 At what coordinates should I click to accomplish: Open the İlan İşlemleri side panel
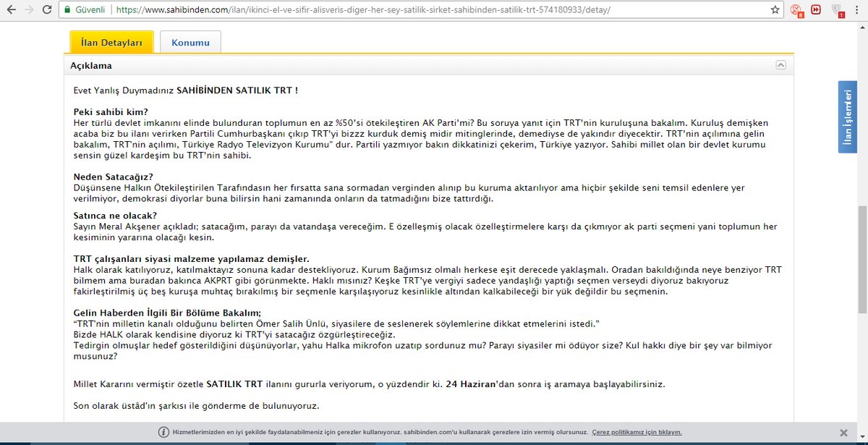(x=847, y=117)
